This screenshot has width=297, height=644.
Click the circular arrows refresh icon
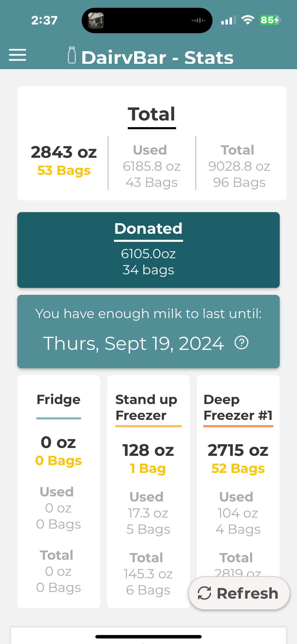point(204,593)
